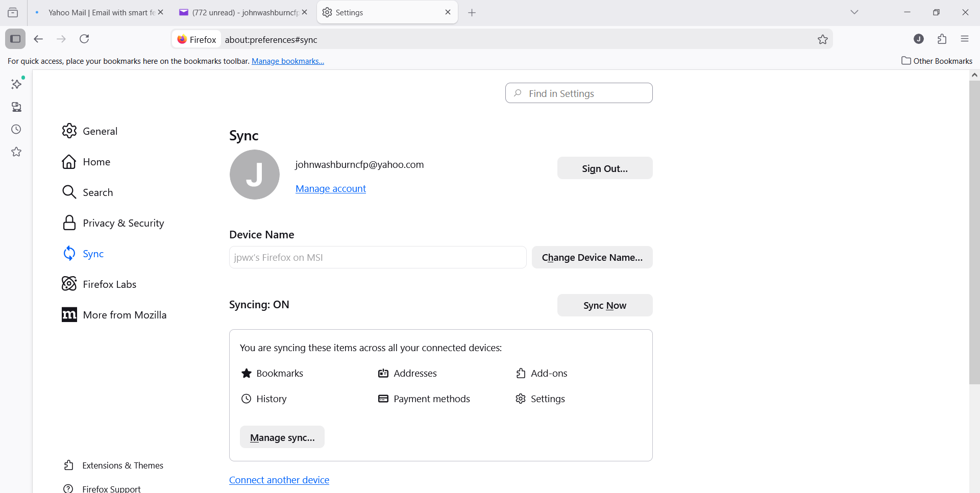Open the Extensions puzzle icon
980x493 pixels.
pos(942,39)
